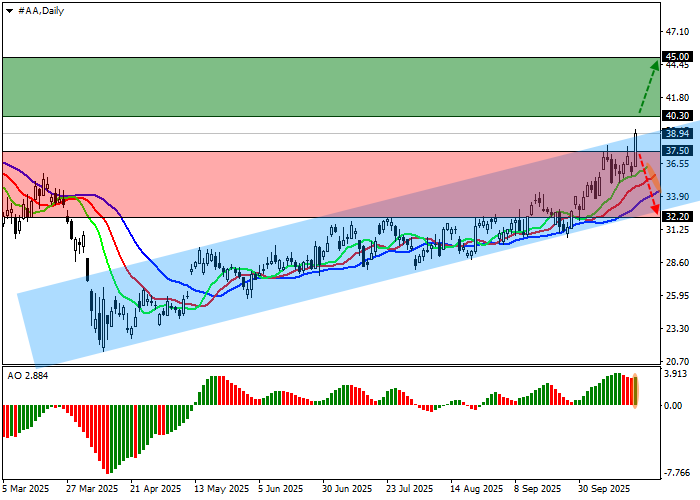Viewport: 700px width, 500px height.
Task: Select the 40.30 price level tag
Action: 678,117
